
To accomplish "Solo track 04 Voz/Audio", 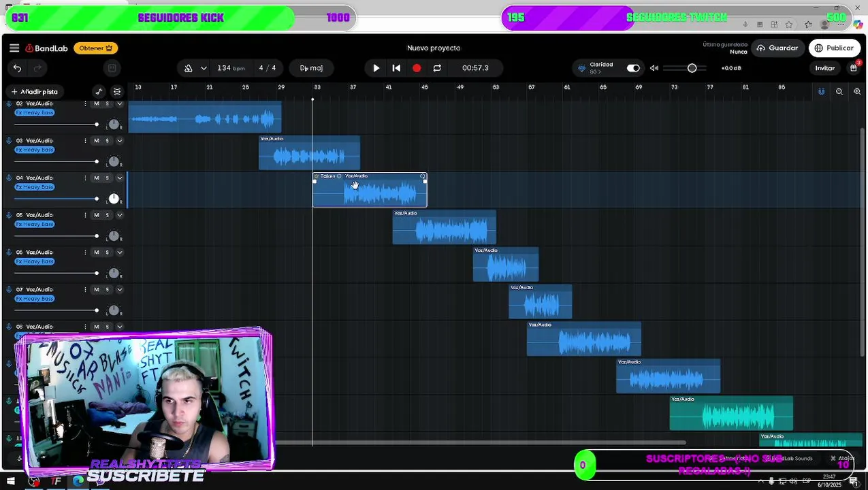I will [107, 178].
